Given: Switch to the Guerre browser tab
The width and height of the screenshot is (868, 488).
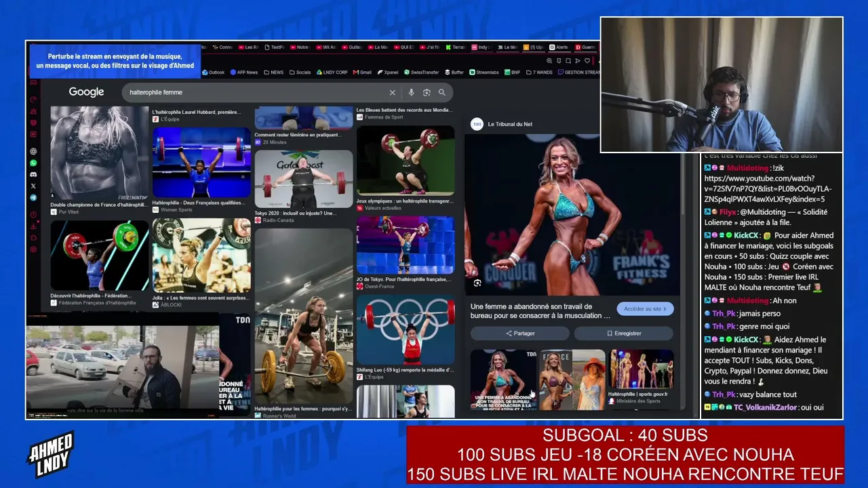Looking at the screenshot, I should click(x=585, y=47).
